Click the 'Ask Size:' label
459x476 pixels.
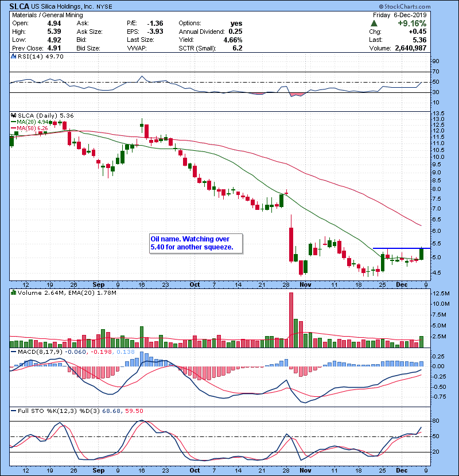pos(90,32)
